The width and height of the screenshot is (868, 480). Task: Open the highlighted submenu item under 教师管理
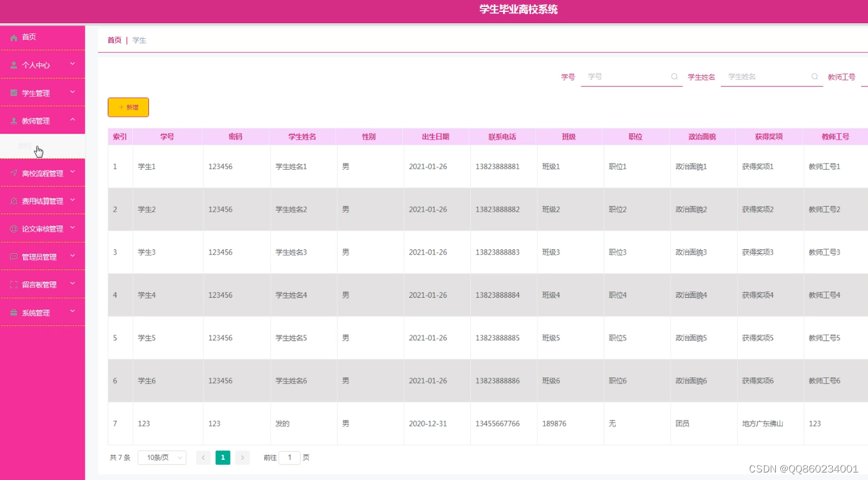pos(42,146)
